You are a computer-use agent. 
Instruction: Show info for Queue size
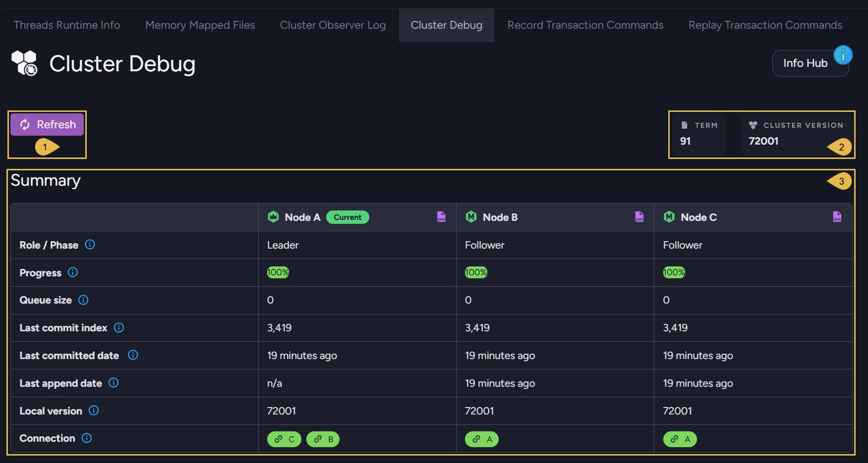pyautogui.click(x=83, y=300)
